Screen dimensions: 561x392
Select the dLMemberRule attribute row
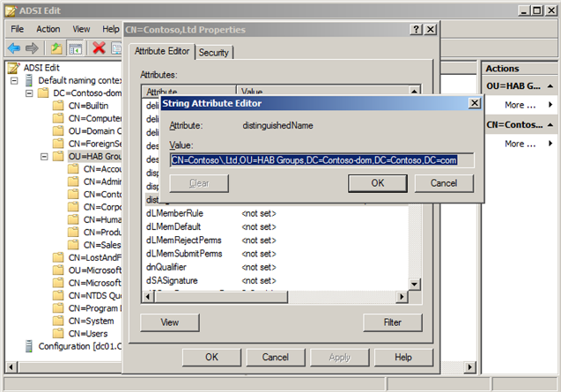276,213
